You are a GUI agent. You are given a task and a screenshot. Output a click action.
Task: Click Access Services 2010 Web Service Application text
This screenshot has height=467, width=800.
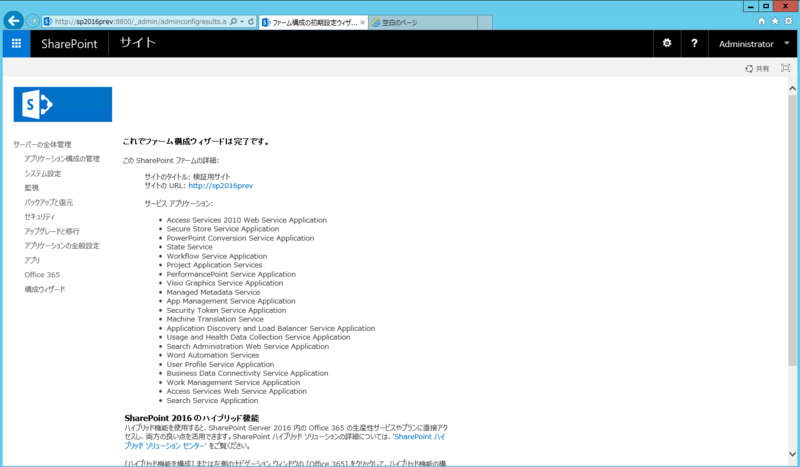pos(246,220)
